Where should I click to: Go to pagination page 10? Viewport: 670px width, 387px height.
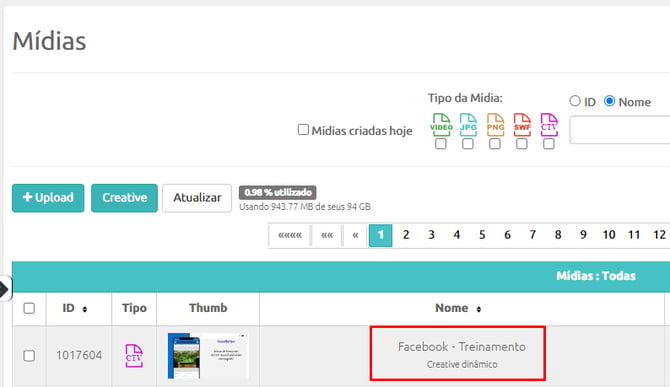608,235
